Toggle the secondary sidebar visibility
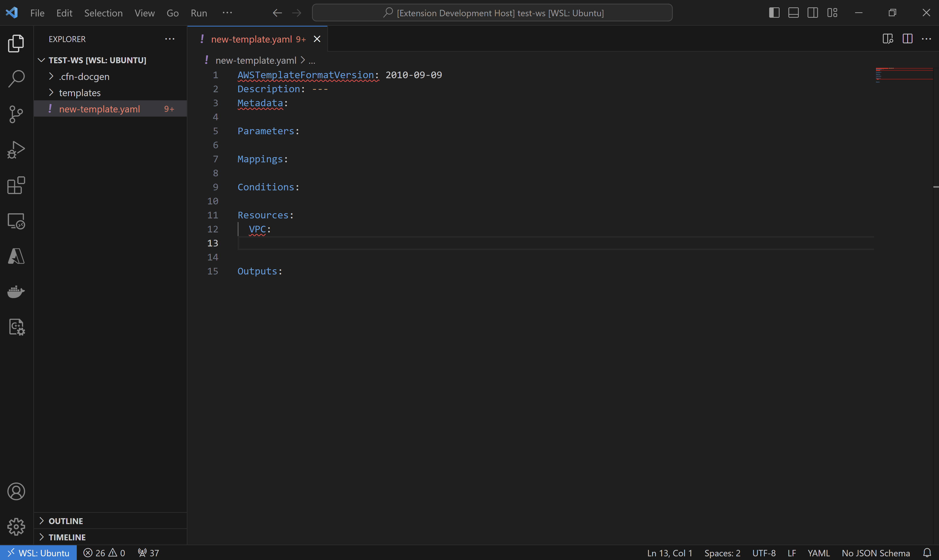This screenshot has height=560, width=939. [813, 13]
